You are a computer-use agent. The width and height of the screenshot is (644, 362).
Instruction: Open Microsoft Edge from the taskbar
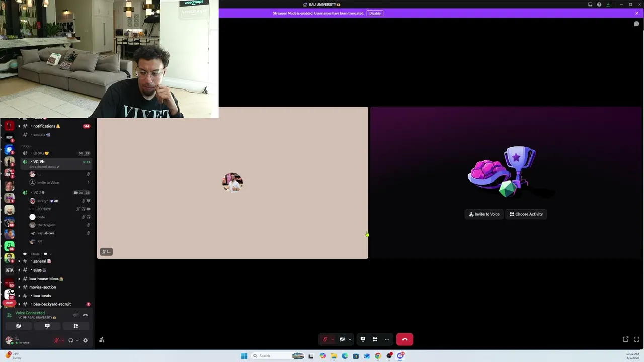click(345, 356)
